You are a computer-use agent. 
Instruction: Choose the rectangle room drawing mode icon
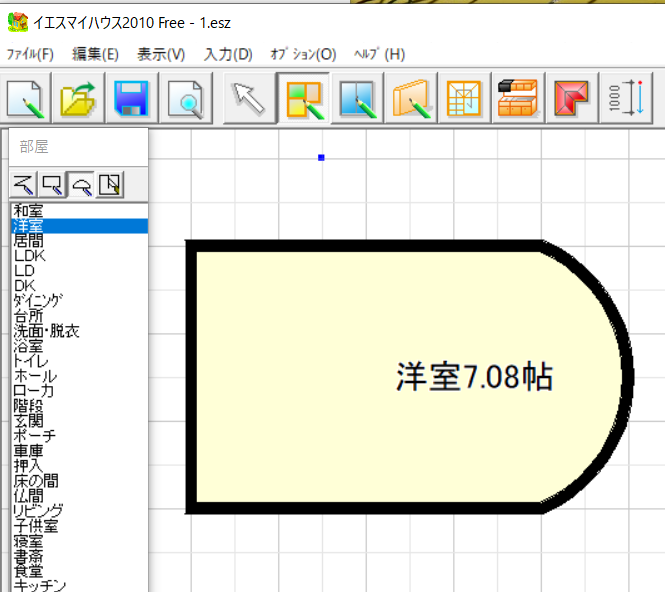click(53, 184)
